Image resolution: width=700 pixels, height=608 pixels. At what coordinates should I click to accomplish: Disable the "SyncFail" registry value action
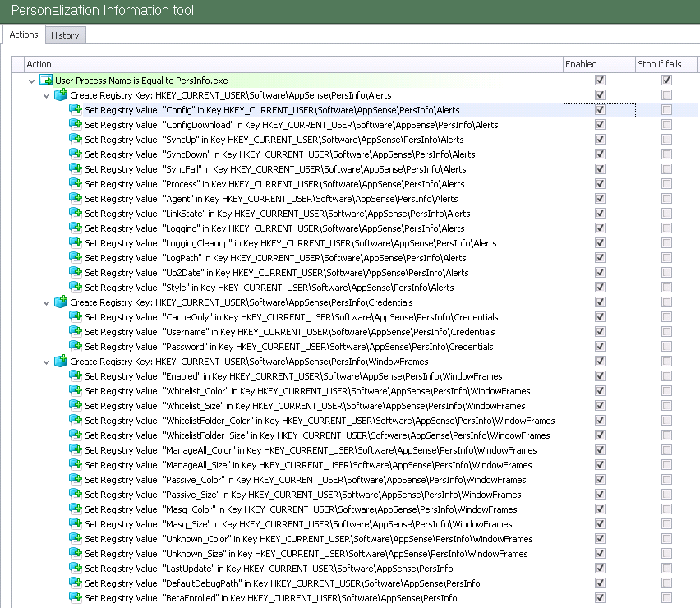click(600, 168)
